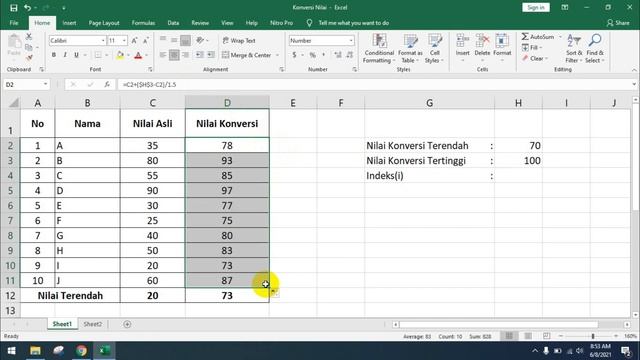This screenshot has height=360, width=640.
Task: Click the Increase Indent icon
Action: pos(211,55)
